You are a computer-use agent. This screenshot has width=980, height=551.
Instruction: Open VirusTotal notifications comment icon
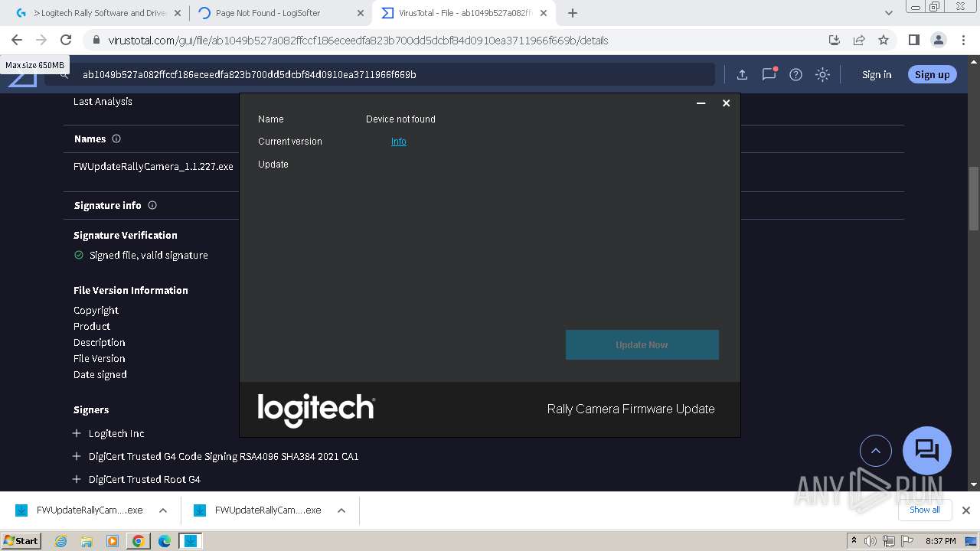click(x=769, y=74)
